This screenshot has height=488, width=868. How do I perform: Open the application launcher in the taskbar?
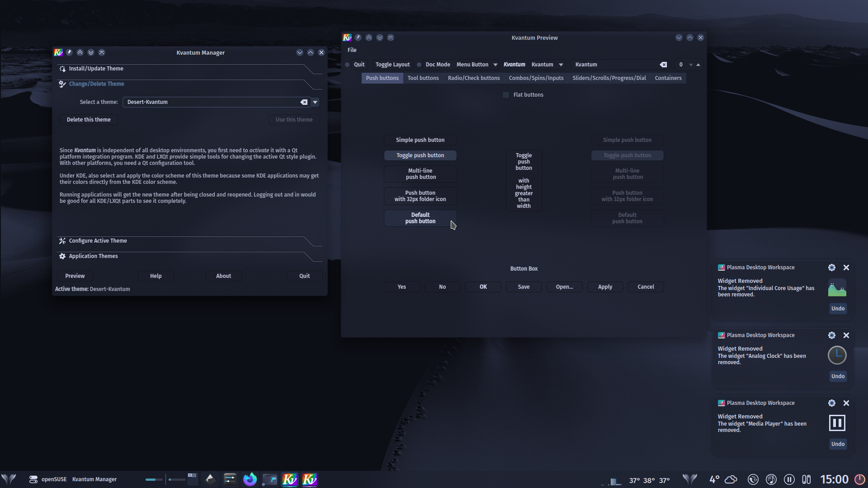point(9,479)
